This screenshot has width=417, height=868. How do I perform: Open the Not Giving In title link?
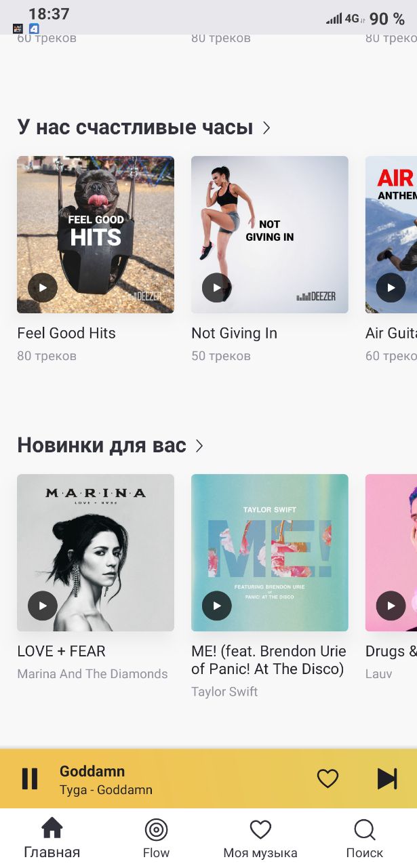234,333
